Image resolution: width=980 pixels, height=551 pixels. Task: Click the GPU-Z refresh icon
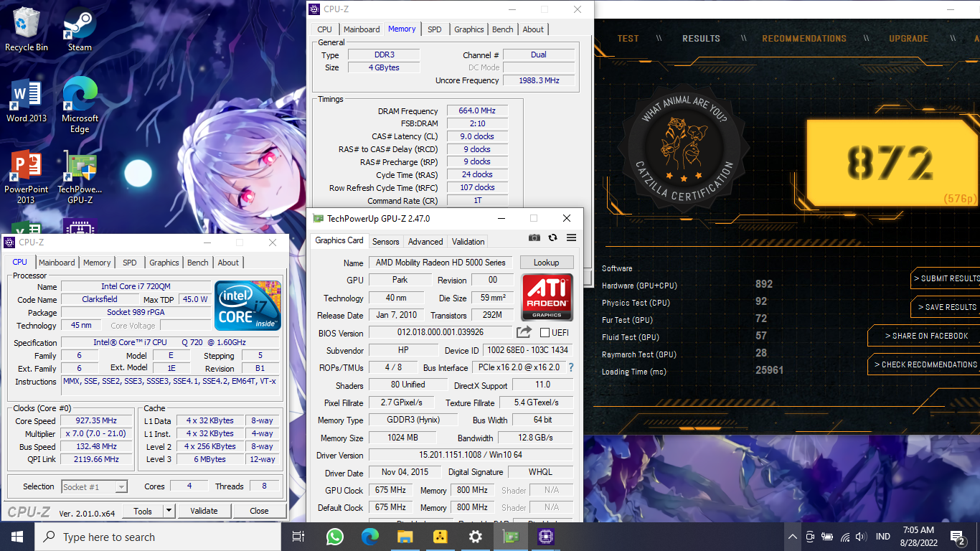(552, 237)
